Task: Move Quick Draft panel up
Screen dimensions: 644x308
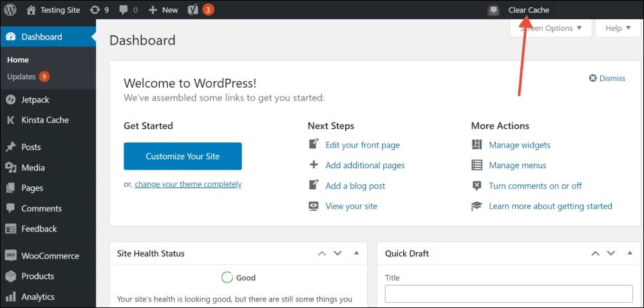Action: coord(595,253)
